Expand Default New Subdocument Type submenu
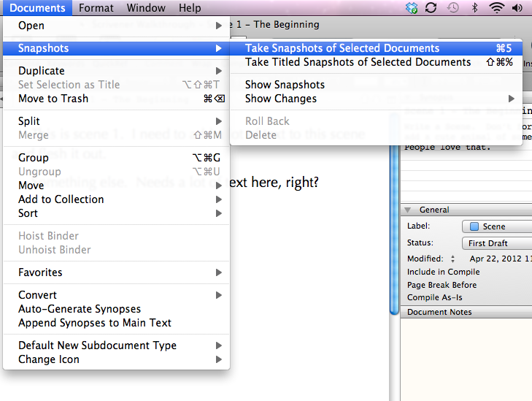 click(x=116, y=345)
